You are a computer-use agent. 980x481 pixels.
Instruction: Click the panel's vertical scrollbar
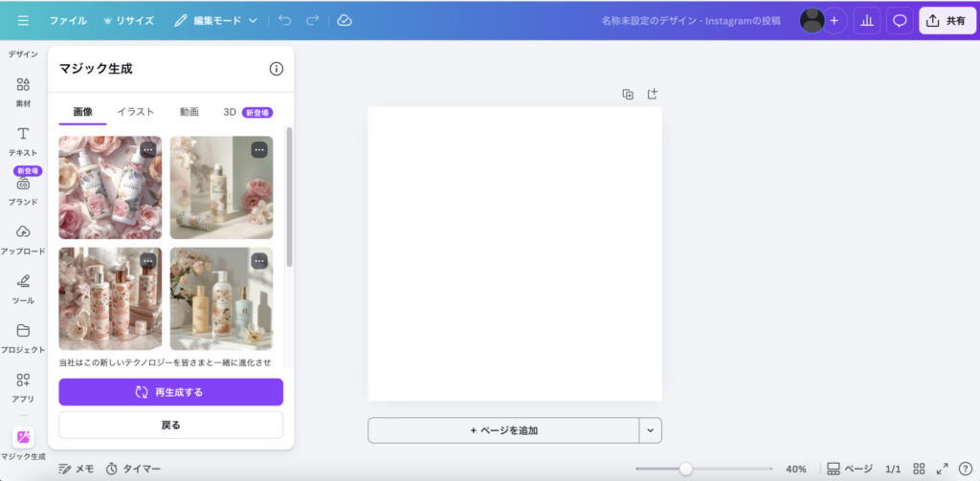point(289,197)
